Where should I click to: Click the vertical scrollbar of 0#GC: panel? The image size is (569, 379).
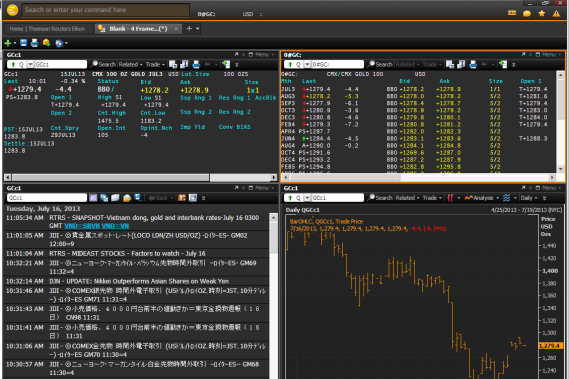coord(561,122)
